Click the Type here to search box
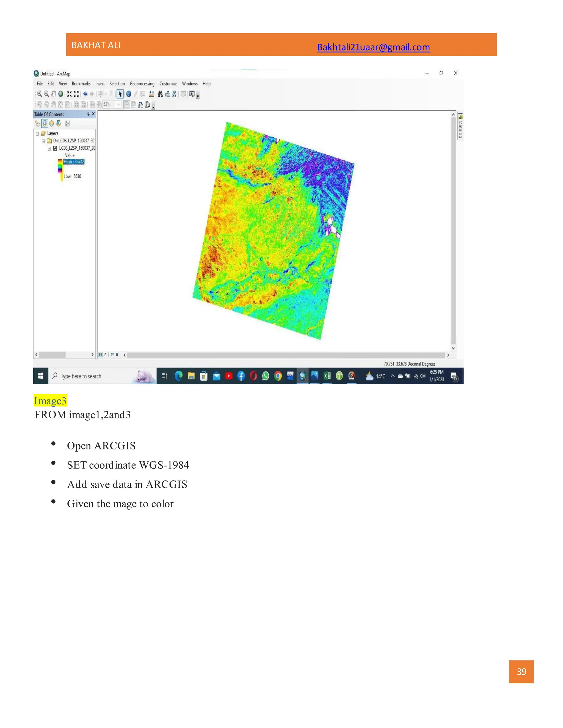 click(x=103, y=376)
